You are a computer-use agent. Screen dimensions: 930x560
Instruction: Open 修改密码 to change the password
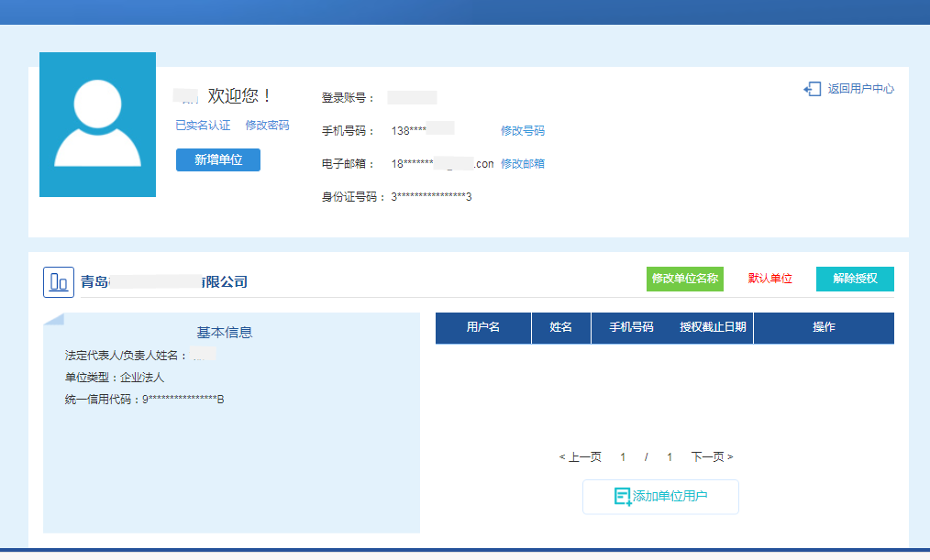tap(267, 125)
